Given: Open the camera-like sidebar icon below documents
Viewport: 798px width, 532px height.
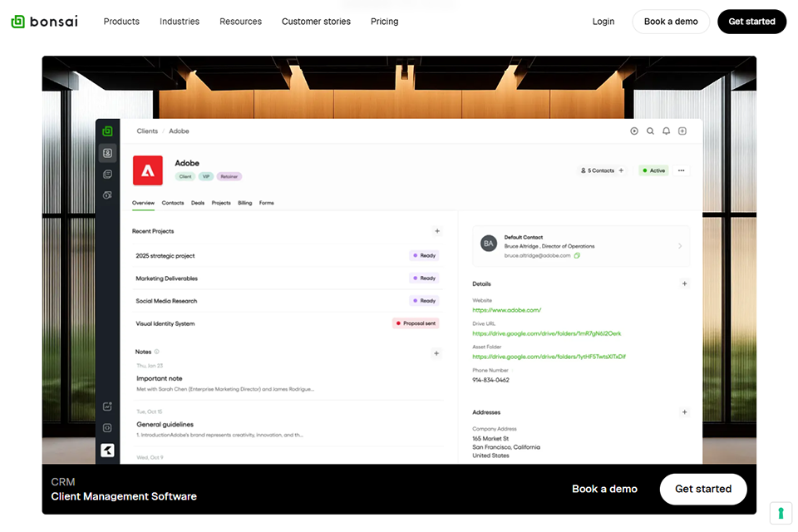Looking at the screenshot, I should click(107, 195).
